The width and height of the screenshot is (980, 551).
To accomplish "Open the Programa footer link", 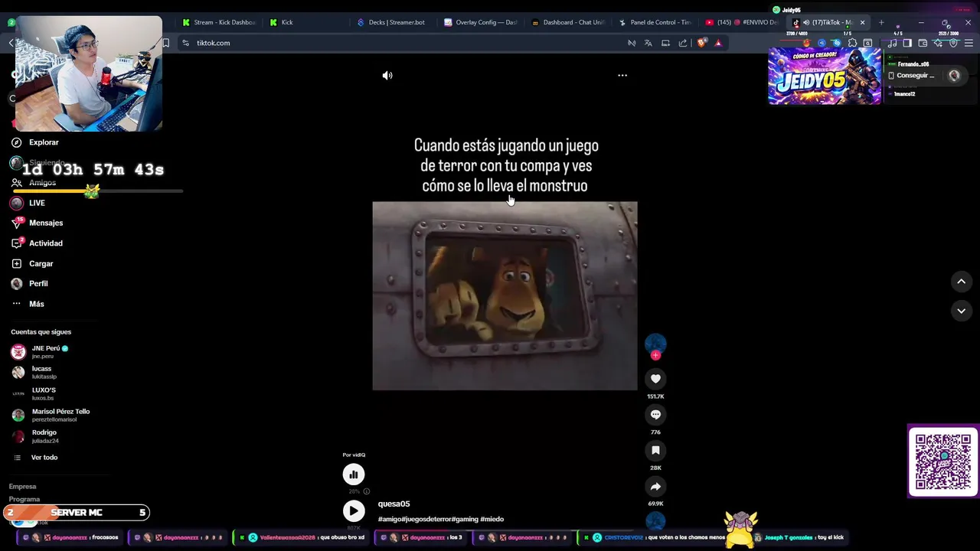I will pyautogui.click(x=24, y=499).
